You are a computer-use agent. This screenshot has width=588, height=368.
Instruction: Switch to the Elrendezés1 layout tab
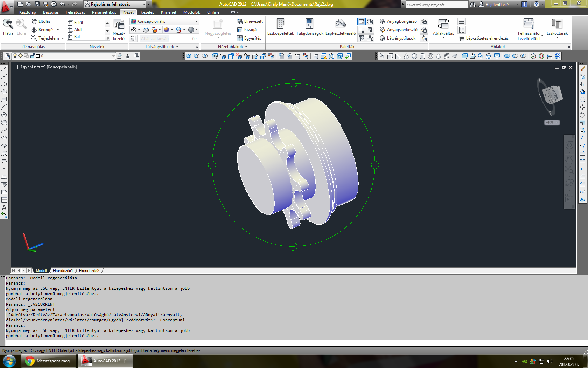coord(63,271)
